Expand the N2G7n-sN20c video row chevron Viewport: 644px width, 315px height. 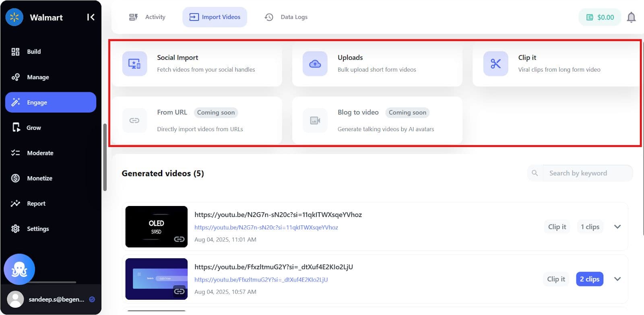click(x=617, y=226)
